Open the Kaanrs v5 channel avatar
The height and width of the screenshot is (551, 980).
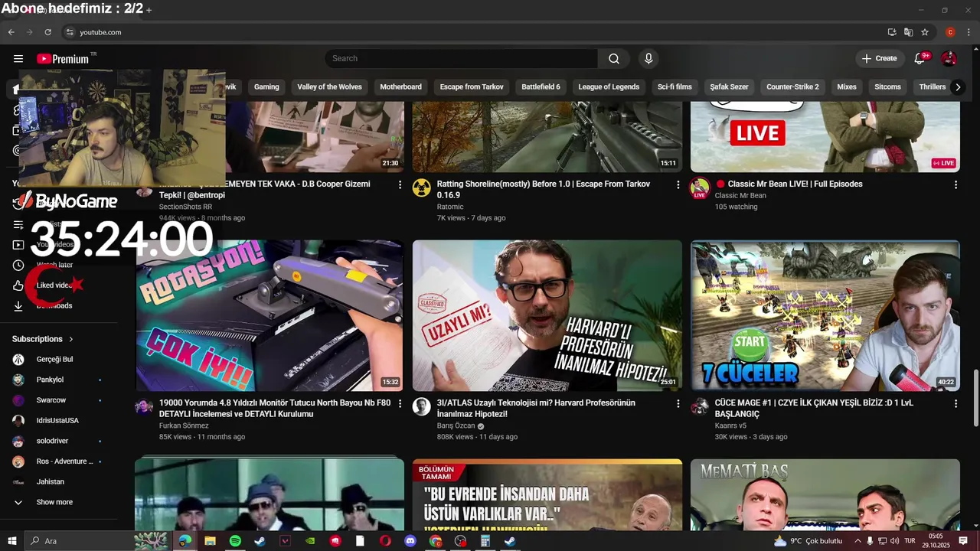[x=700, y=406]
